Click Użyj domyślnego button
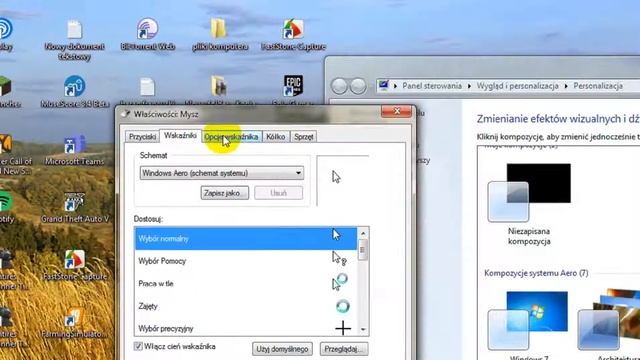Image resolution: width=640 pixels, height=360 pixels. coord(282,349)
